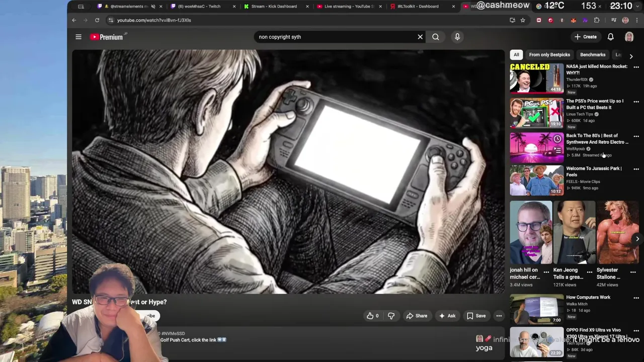Click the main video player to pause
Viewport: 644px width, 362px height.
coord(288,171)
